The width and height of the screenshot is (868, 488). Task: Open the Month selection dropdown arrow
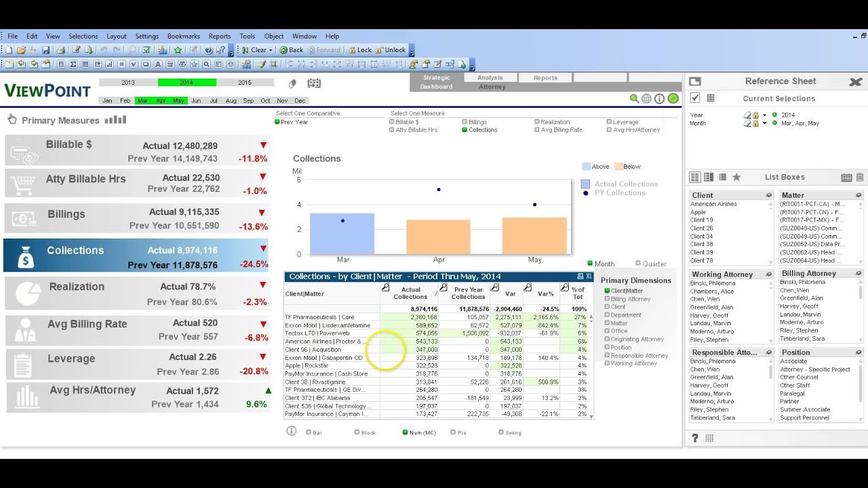click(764, 123)
